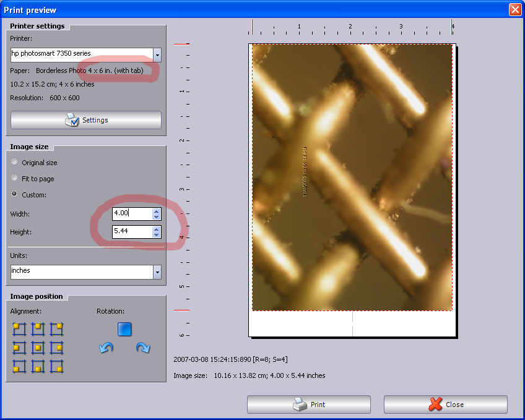Open the Printer dropdown list
The width and height of the screenshot is (525, 420).
tap(157, 55)
